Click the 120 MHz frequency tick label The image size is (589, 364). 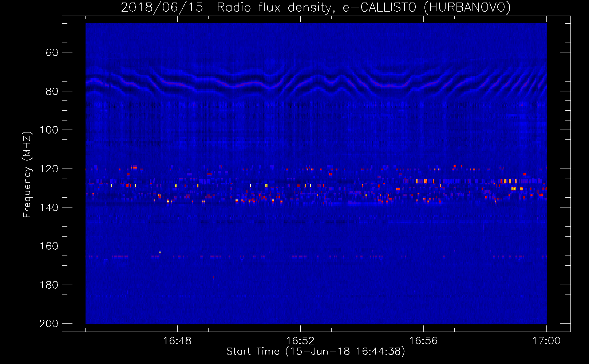click(49, 169)
